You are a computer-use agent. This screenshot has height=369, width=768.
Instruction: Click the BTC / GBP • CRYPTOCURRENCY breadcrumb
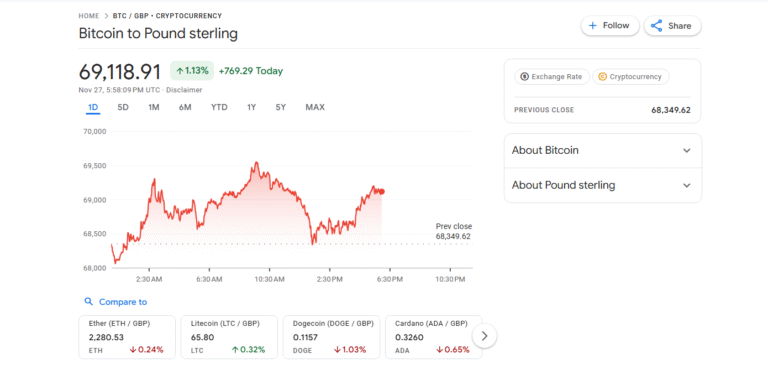(167, 16)
